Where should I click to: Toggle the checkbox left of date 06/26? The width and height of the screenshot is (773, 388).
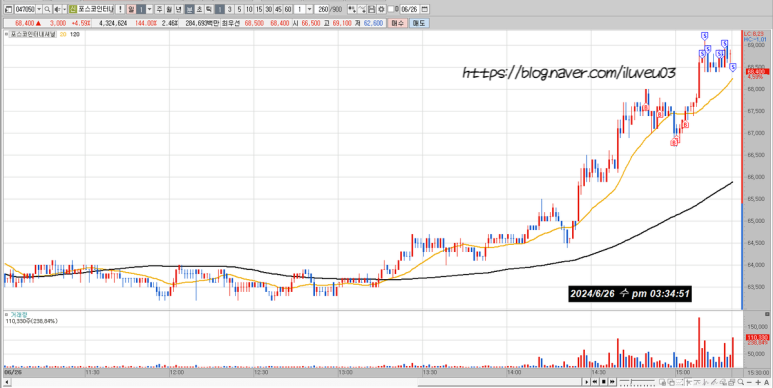(x=390, y=9)
